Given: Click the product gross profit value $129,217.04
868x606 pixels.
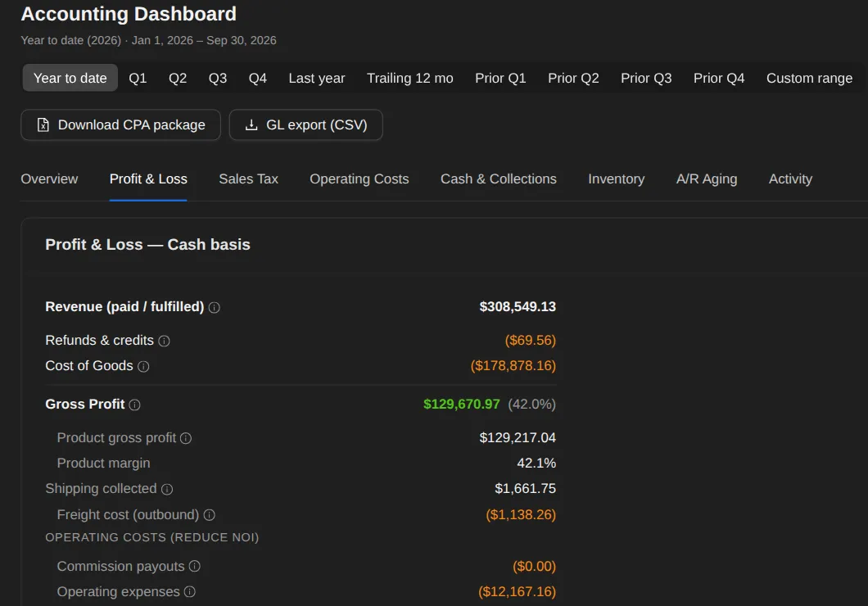Looking at the screenshot, I should point(518,438).
